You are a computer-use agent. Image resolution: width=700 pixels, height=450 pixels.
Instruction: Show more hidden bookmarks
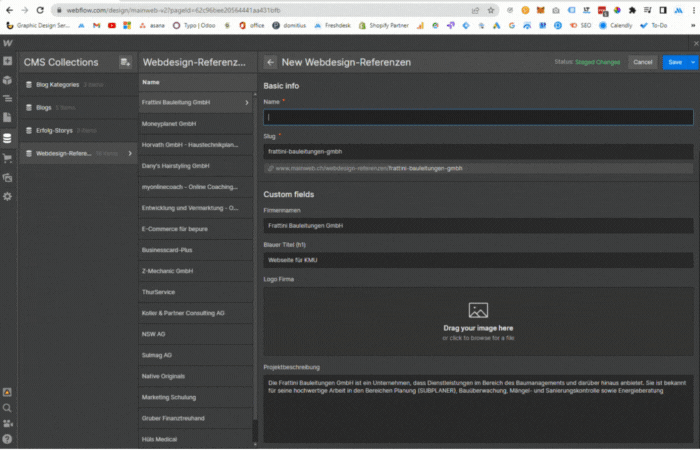(693, 26)
